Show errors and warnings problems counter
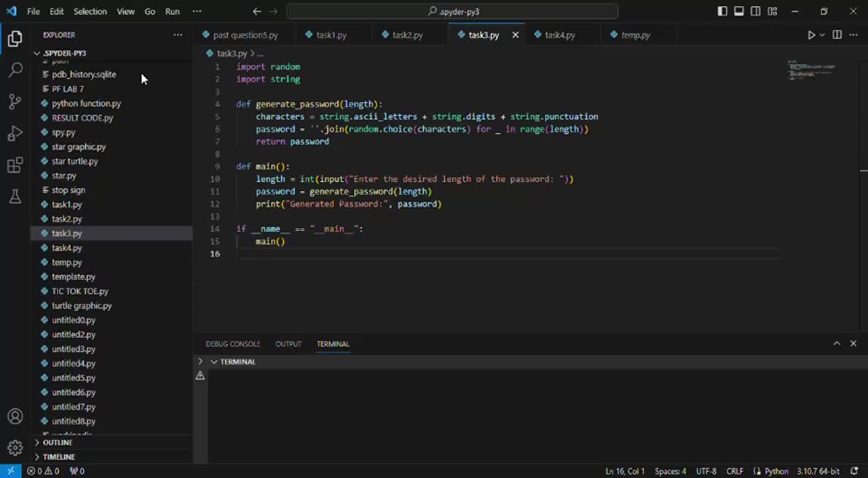The width and height of the screenshot is (868, 478). 43,471
